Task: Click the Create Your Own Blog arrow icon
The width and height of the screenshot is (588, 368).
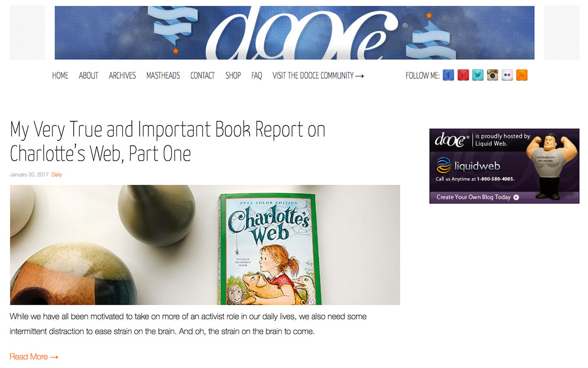Action: pos(516,197)
